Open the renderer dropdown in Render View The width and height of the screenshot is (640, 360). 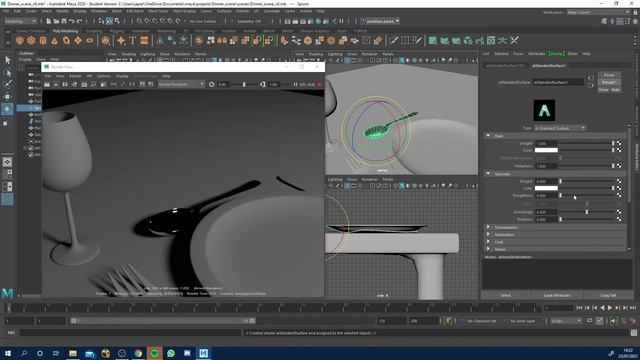(x=181, y=84)
